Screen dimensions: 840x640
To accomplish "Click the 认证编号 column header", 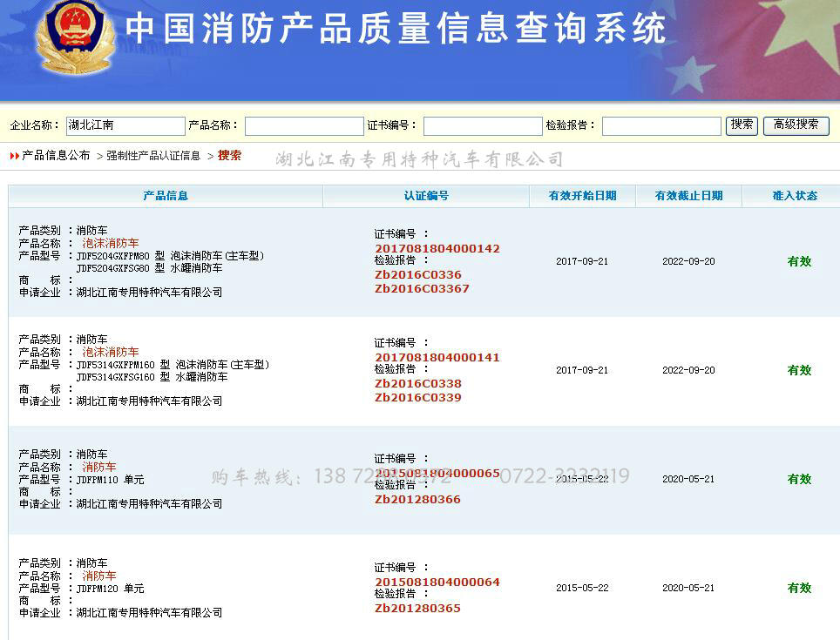I will pyautogui.click(x=426, y=196).
